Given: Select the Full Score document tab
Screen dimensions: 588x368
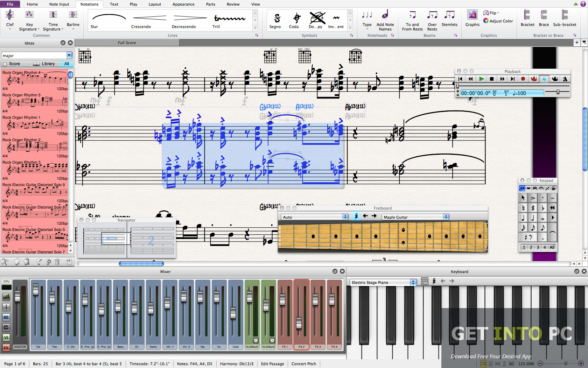Looking at the screenshot, I should tap(127, 43).
